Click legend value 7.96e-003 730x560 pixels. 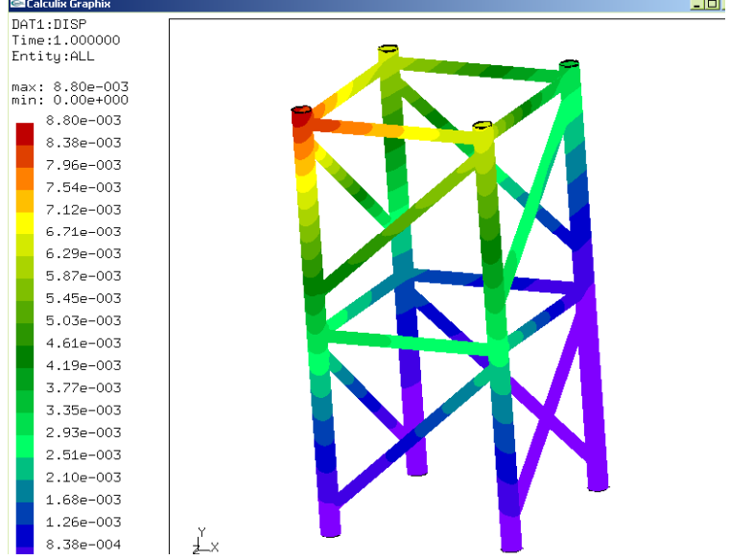83,165
